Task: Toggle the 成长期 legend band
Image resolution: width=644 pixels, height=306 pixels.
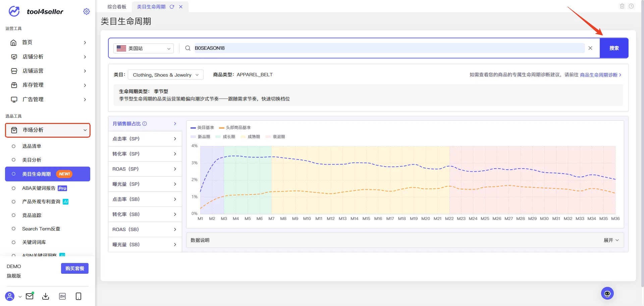Action: coord(225,137)
